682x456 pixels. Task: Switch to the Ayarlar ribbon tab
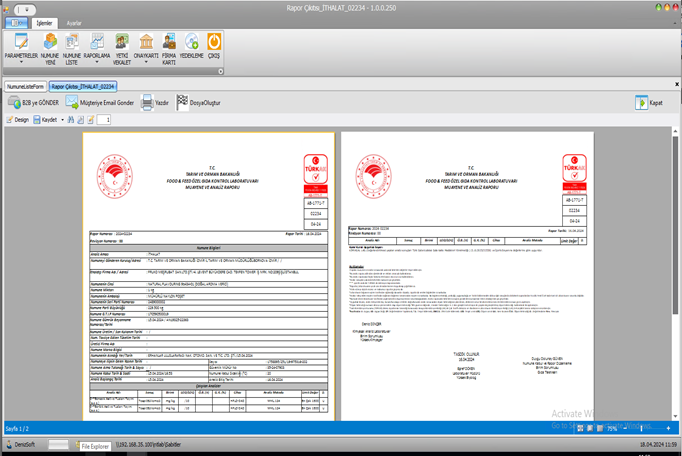(74, 23)
